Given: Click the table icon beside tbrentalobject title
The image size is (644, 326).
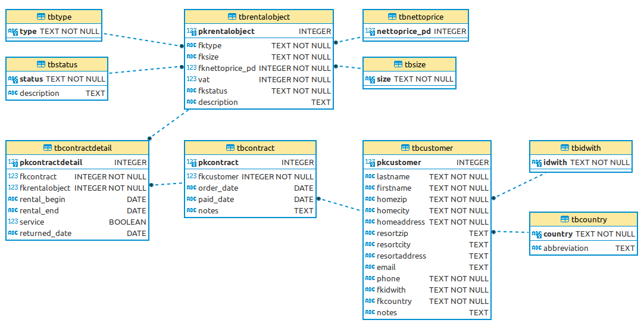Looking at the screenshot, I should coord(233,17).
